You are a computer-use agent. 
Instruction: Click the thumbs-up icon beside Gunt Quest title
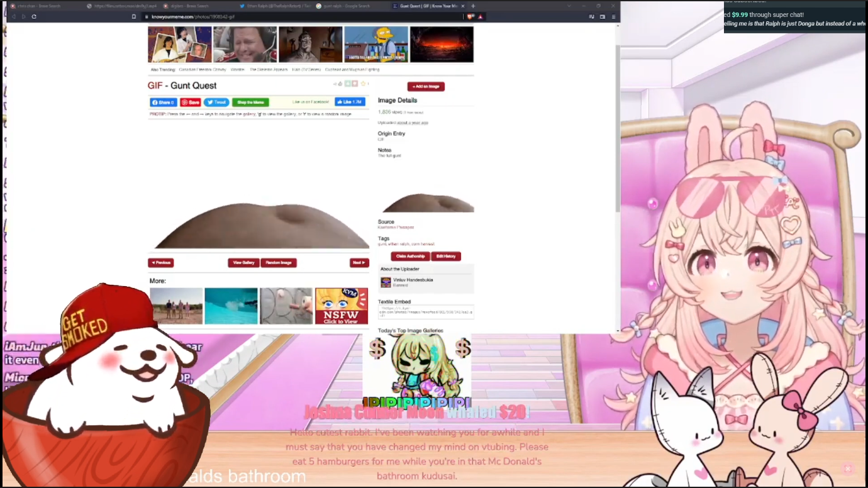(340, 84)
